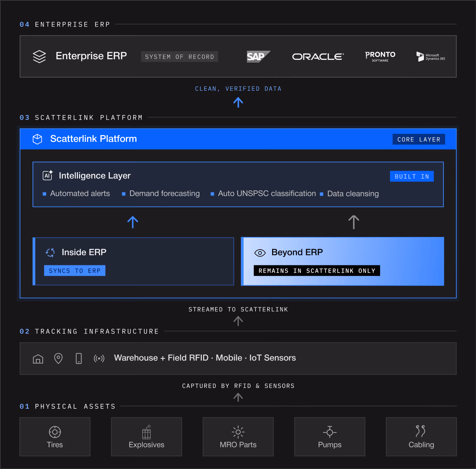
Task: Click the CORE LAYER badge
Action: tap(419, 139)
